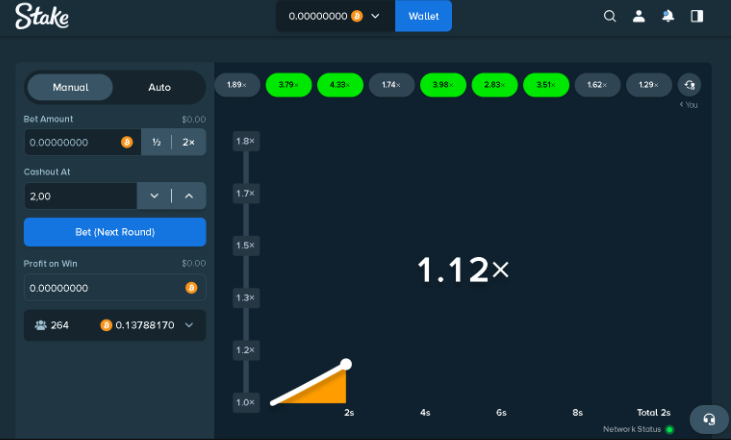The width and height of the screenshot is (731, 440).
Task: Click the Stake logo
Action: (36, 17)
